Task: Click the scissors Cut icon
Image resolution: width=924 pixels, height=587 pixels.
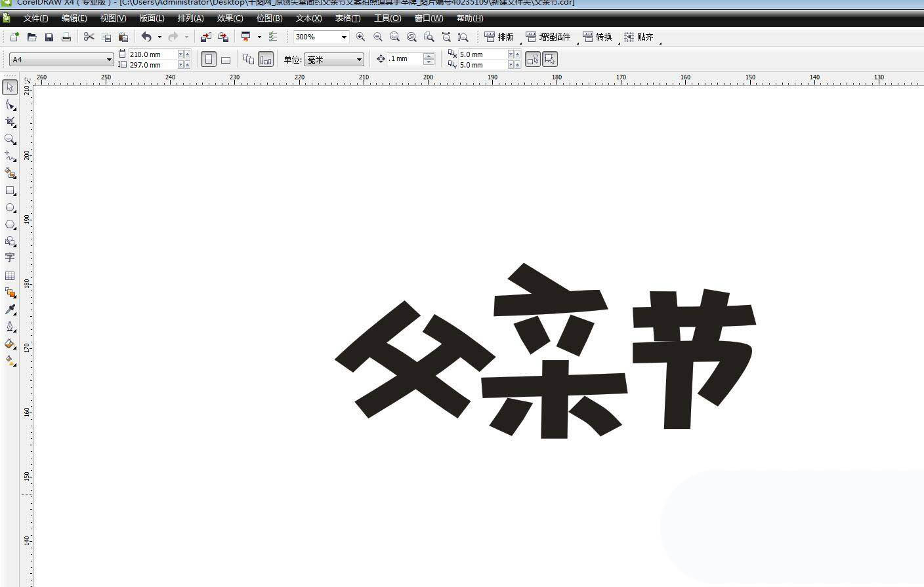Action: click(89, 37)
